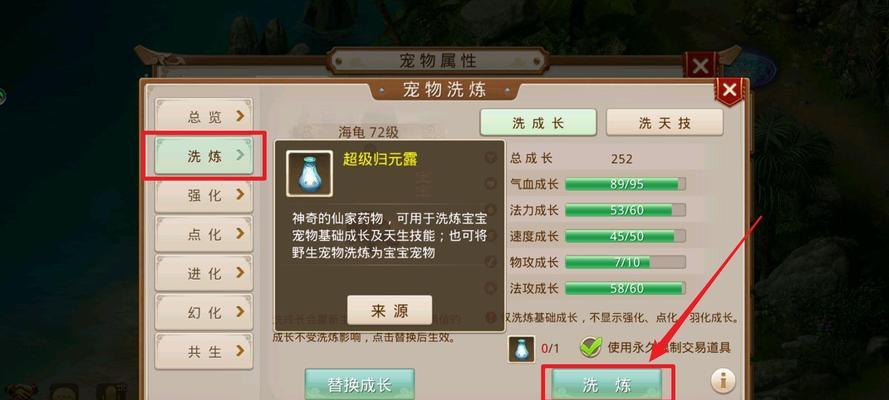Select the 洗炼 sidebar tab
The width and height of the screenshot is (889, 400).
pyautogui.click(x=204, y=155)
